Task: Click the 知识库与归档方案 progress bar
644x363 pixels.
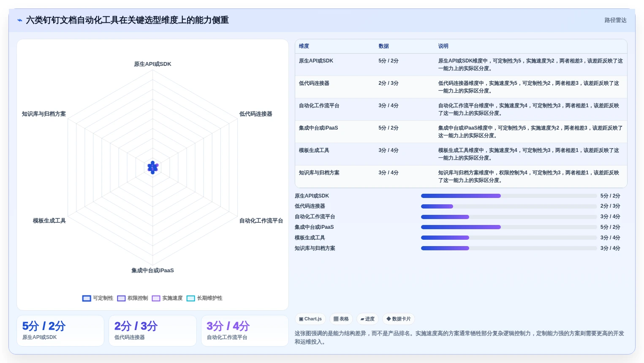Action: [x=509, y=248]
